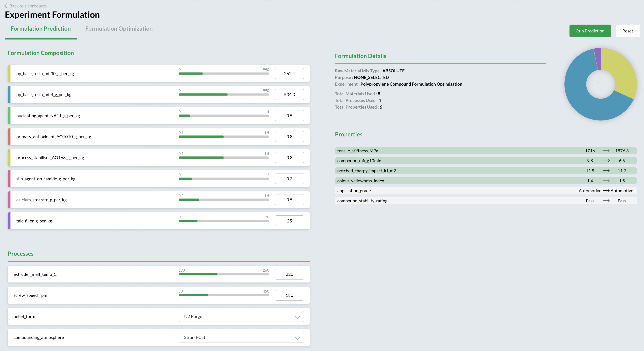Click the pellet_form dropdown chevron
Viewport: 644px width, 351px height.
point(297,317)
